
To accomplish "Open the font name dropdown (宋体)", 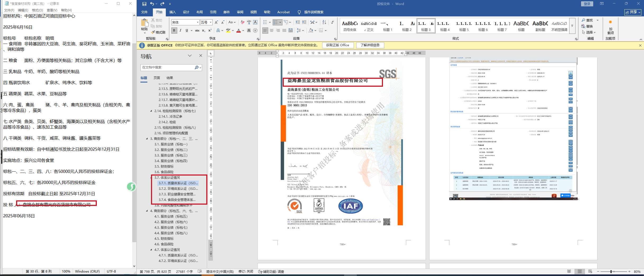I will (197, 22).
